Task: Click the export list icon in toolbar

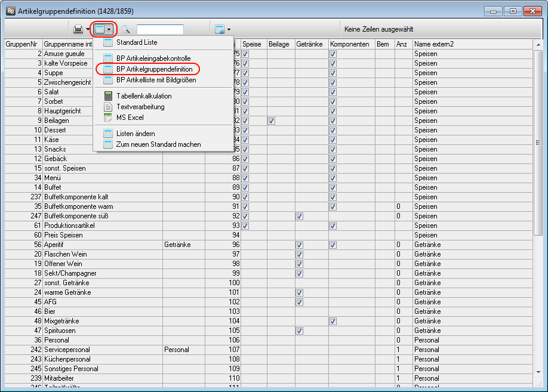Action: 219,29
